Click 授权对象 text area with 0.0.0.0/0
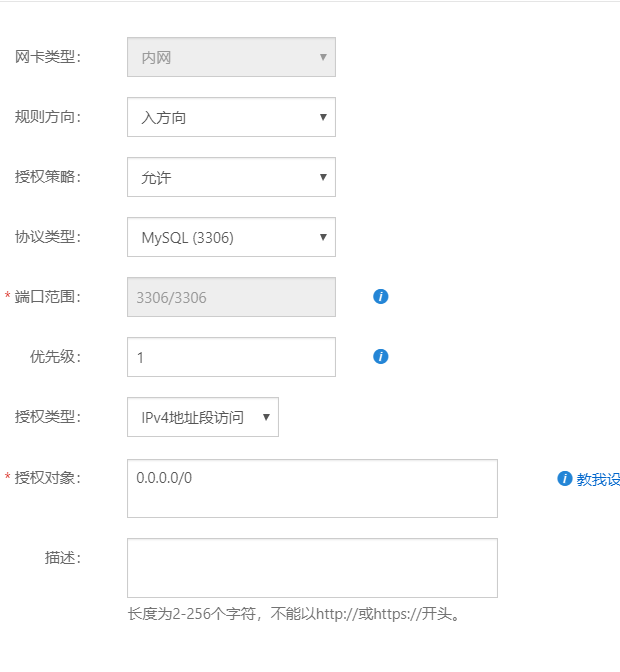The height and width of the screenshot is (672, 620). pyautogui.click(x=312, y=489)
